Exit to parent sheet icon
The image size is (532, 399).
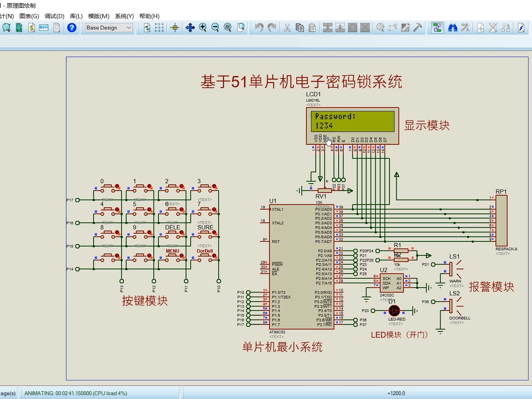[x=505, y=28]
